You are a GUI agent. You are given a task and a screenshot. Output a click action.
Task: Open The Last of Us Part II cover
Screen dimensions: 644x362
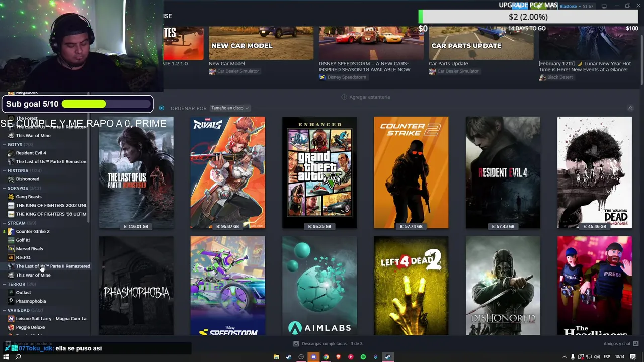pos(136,172)
